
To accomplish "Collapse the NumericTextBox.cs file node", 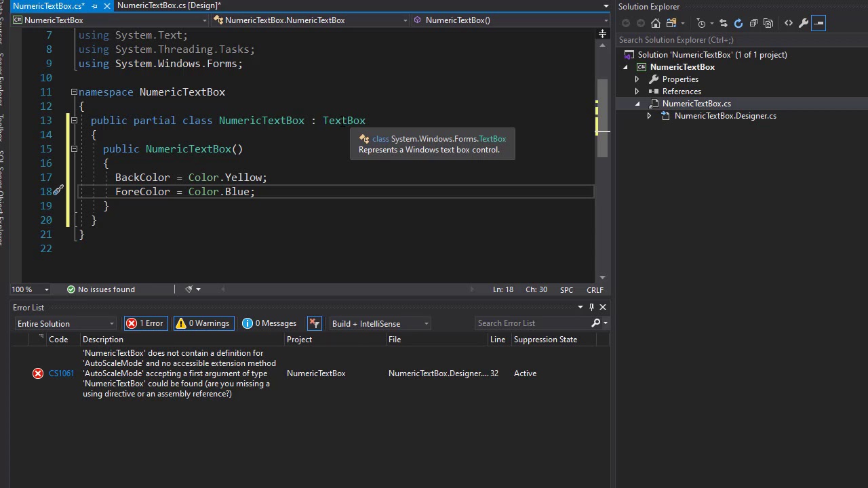I will click(637, 104).
